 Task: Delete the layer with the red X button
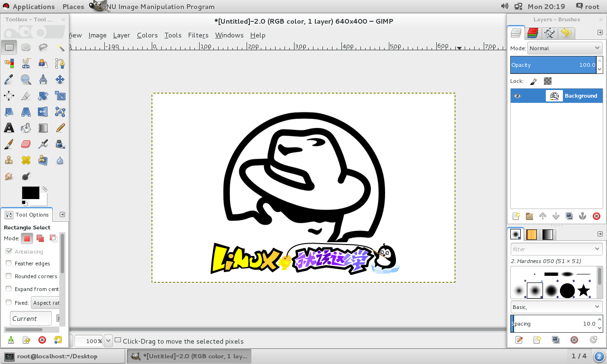[x=597, y=216]
